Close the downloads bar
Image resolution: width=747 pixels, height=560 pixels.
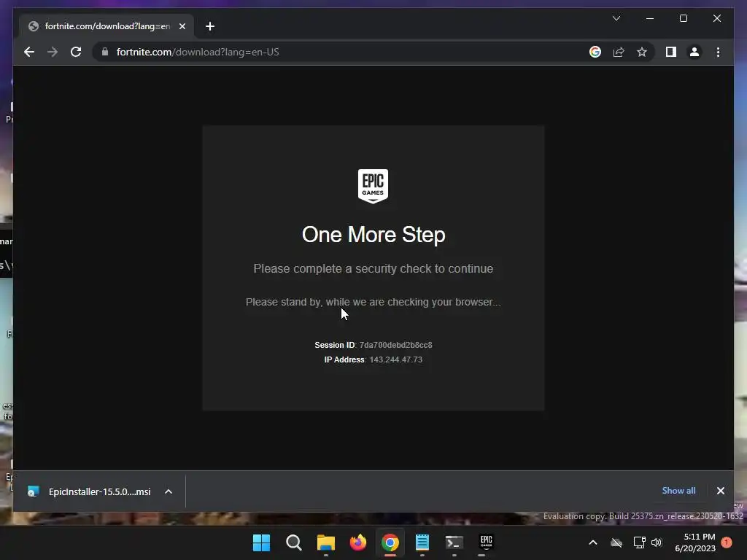720,491
